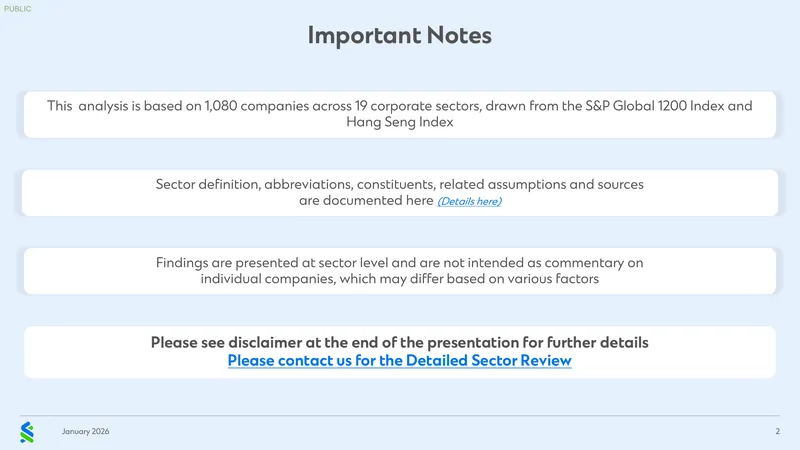This screenshot has width=800, height=450.
Task: Click the PUBLIC classification label
Action: (17, 9)
